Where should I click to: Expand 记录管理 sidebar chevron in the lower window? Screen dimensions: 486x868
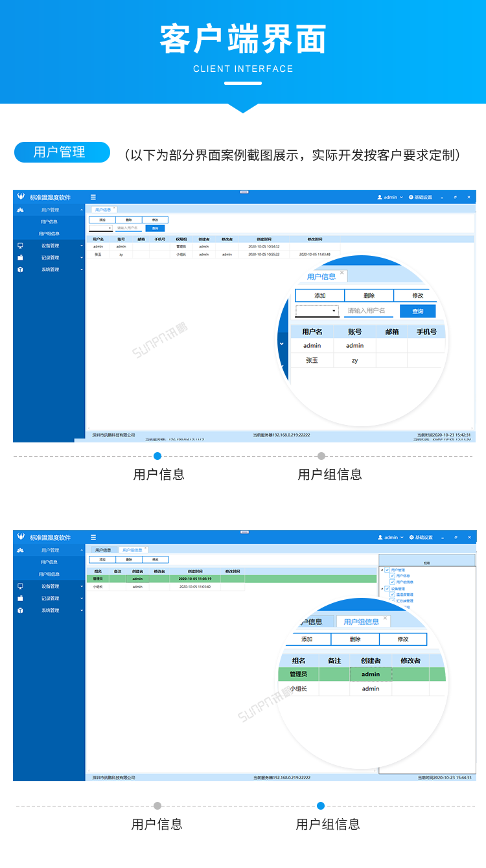pyautogui.click(x=82, y=598)
